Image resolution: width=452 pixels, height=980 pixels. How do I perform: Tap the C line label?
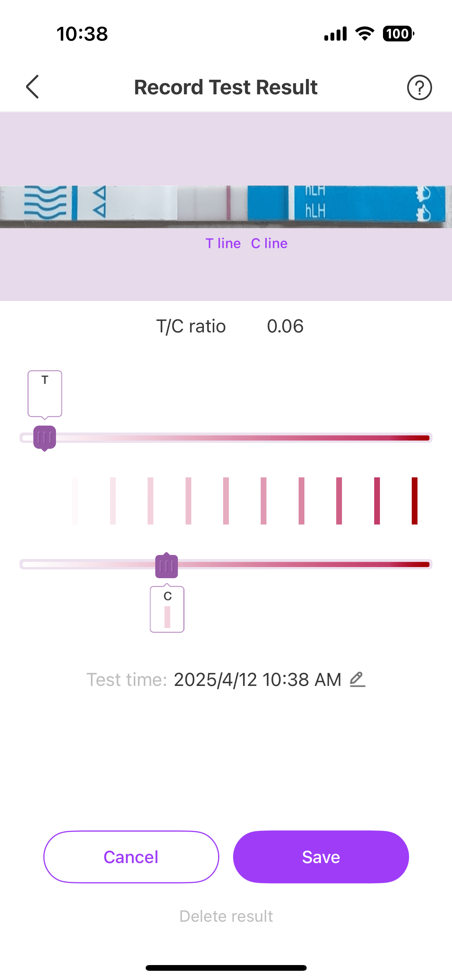pyautogui.click(x=269, y=243)
